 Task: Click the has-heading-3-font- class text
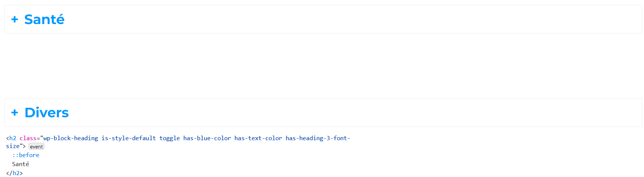318,138
